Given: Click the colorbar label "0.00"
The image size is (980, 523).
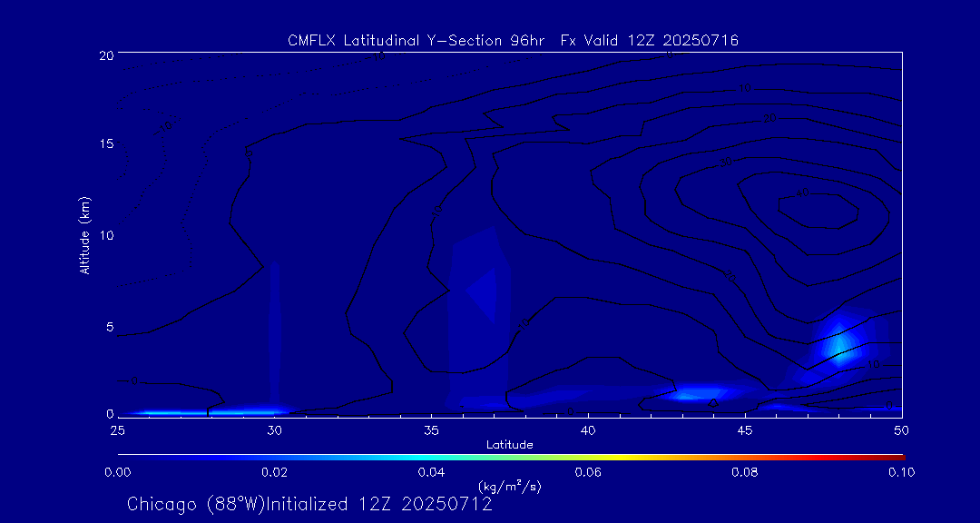Looking at the screenshot, I should pyautogui.click(x=118, y=472).
